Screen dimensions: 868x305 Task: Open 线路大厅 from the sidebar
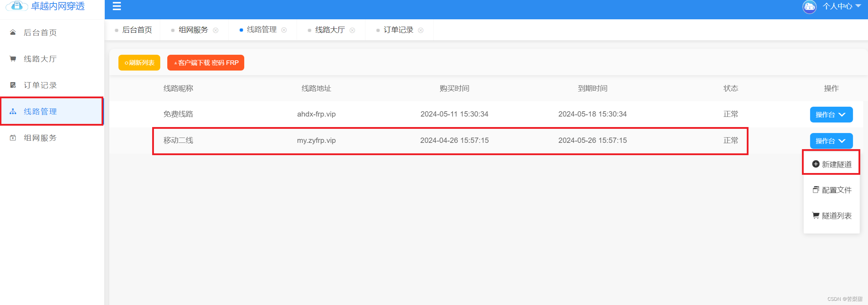(52, 59)
